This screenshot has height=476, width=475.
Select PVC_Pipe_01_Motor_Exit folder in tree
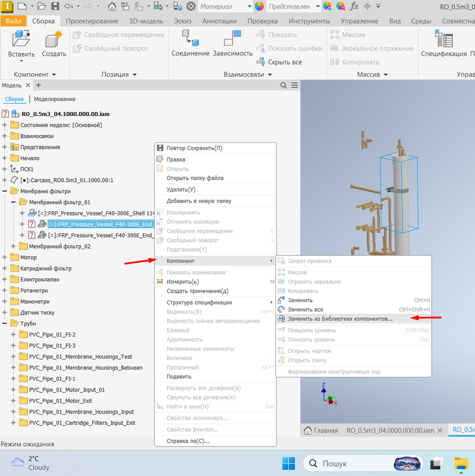(x=61, y=400)
